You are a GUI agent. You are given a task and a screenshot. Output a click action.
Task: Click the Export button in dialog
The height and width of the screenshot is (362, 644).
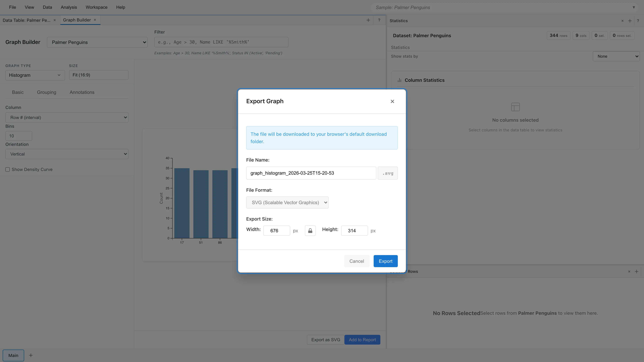tap(386, 261)
